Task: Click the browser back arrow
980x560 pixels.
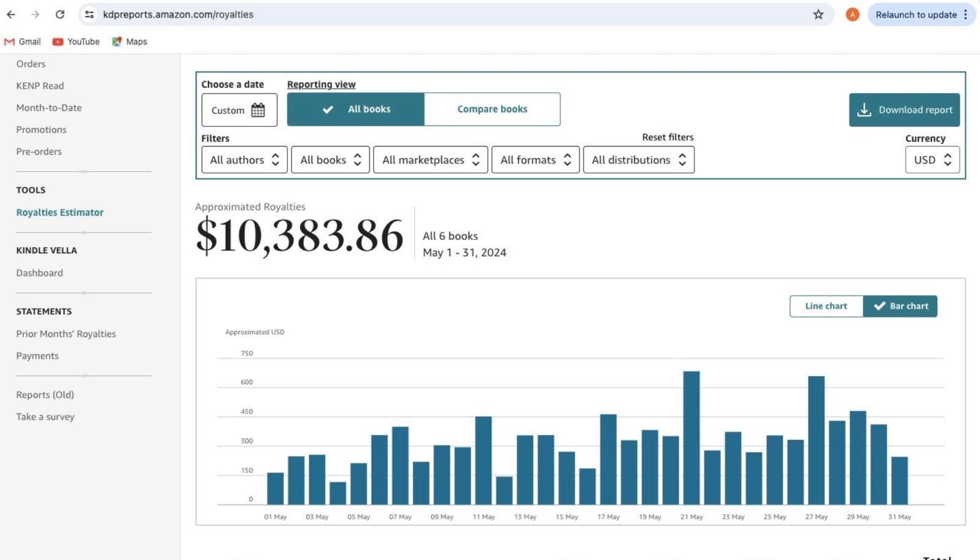Action: click(11, 14)
